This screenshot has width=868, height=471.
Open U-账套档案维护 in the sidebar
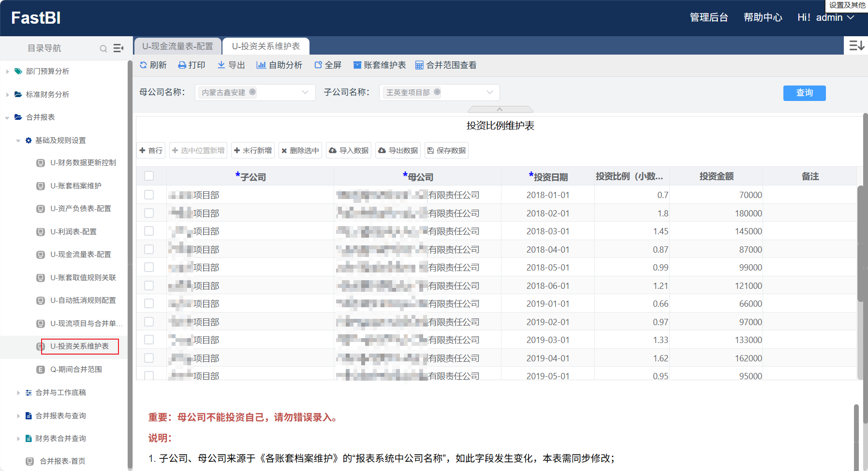pyautogui.click(x=76, y=186)
